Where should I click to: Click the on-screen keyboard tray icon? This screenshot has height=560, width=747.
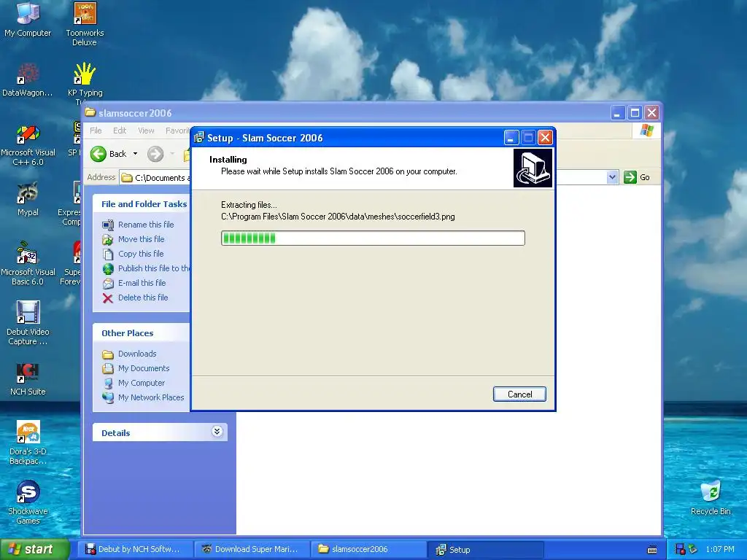click(652, 550)
